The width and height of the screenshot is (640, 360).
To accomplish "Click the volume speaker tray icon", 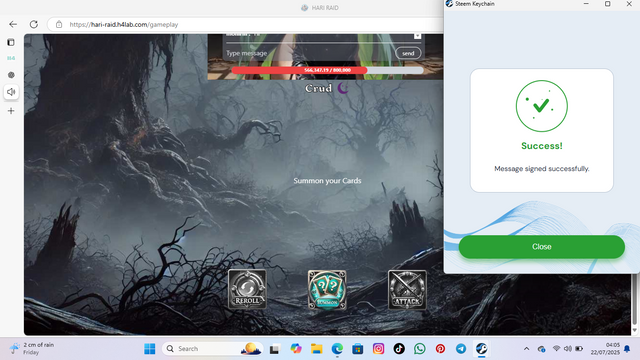I will (568, 349).
